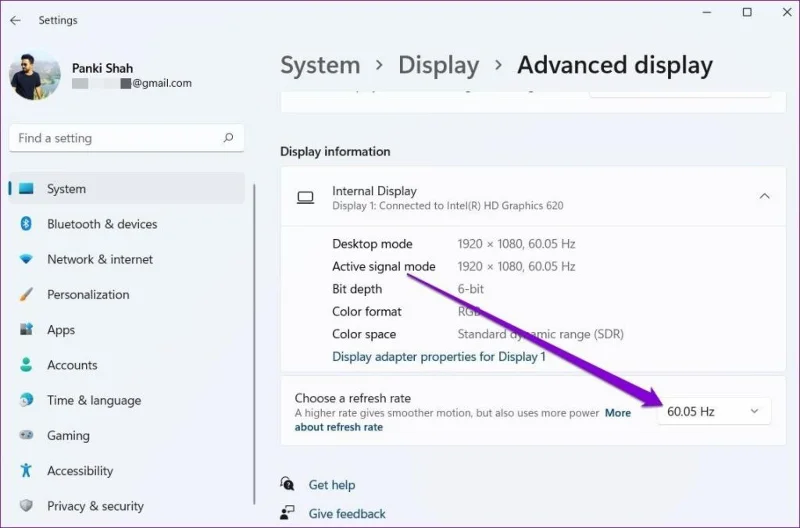Click the sidebar vertical scrollbar
The height and width of the screenshot is (528, 800).
pos(254,344)
